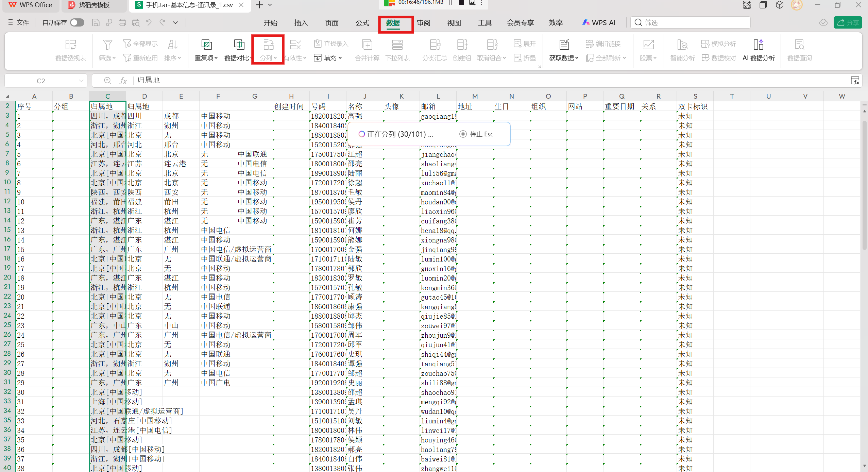Click the print icon in quick toolbar
Image resolution: width=868 pixels, height=472 pixels.
tap(122, 23)
